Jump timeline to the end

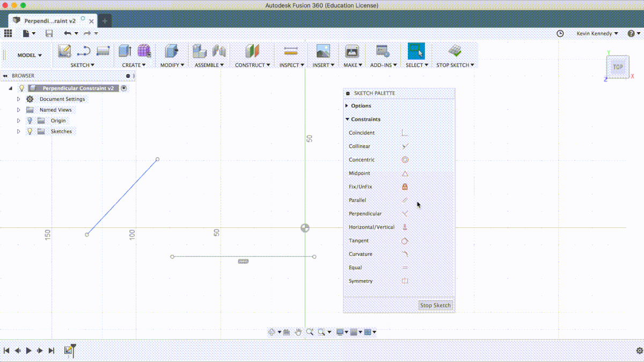click(x=52, y=351)
